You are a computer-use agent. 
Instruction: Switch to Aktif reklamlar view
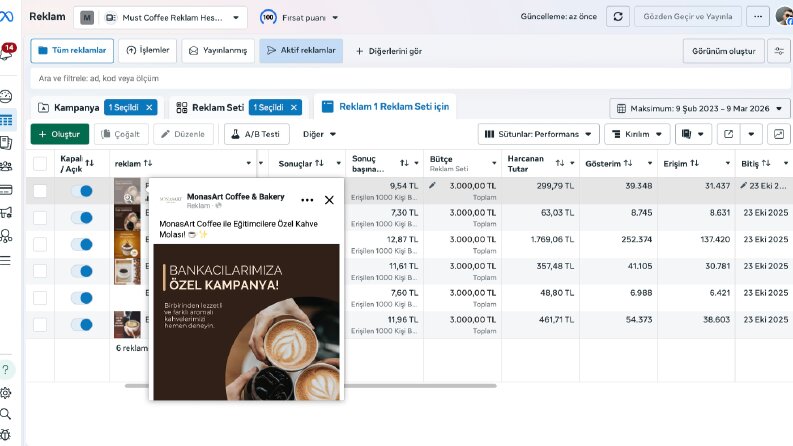pyautogui.click(x=301, y=51)
